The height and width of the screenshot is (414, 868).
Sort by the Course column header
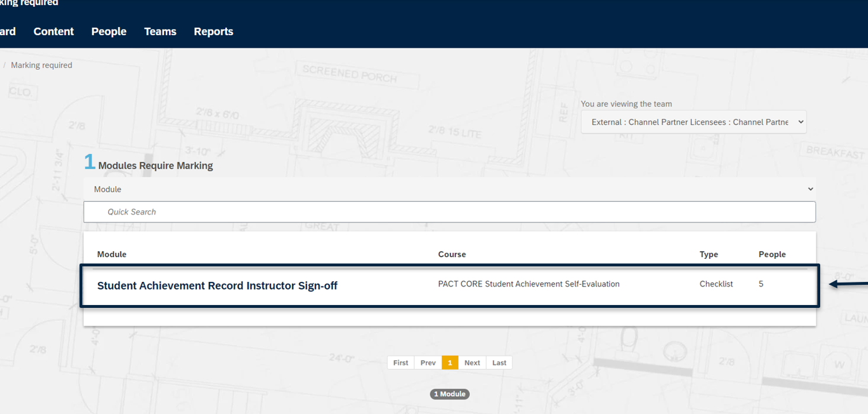(452, 254)
